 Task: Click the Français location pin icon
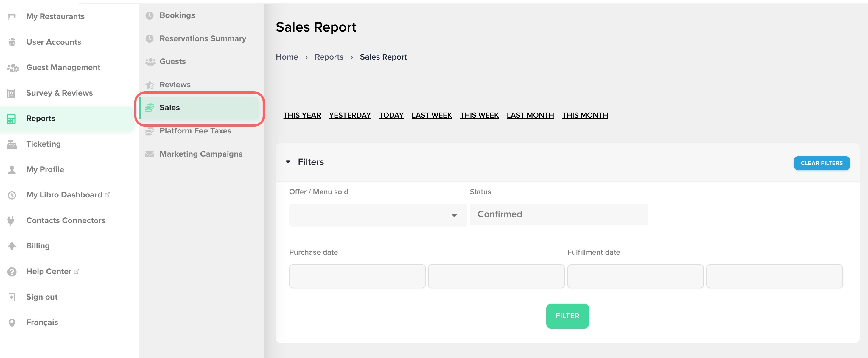point(12,323)
